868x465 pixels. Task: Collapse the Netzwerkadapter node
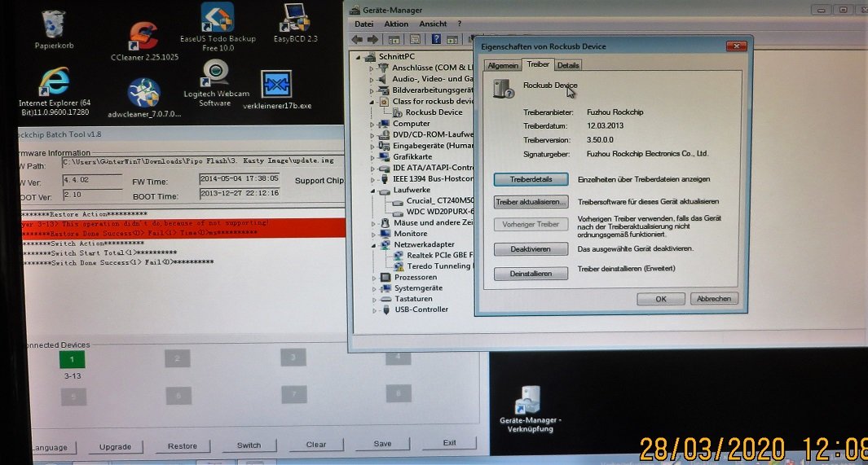(373, 244)
